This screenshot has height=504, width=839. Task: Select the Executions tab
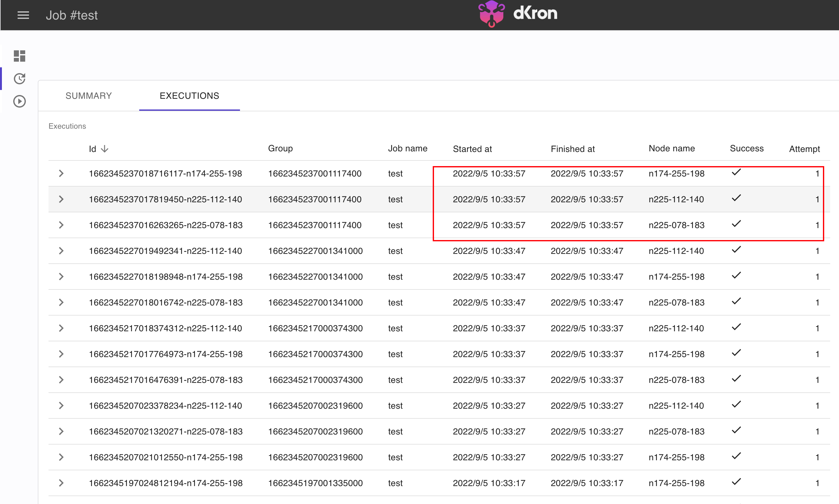coord(189,96)
